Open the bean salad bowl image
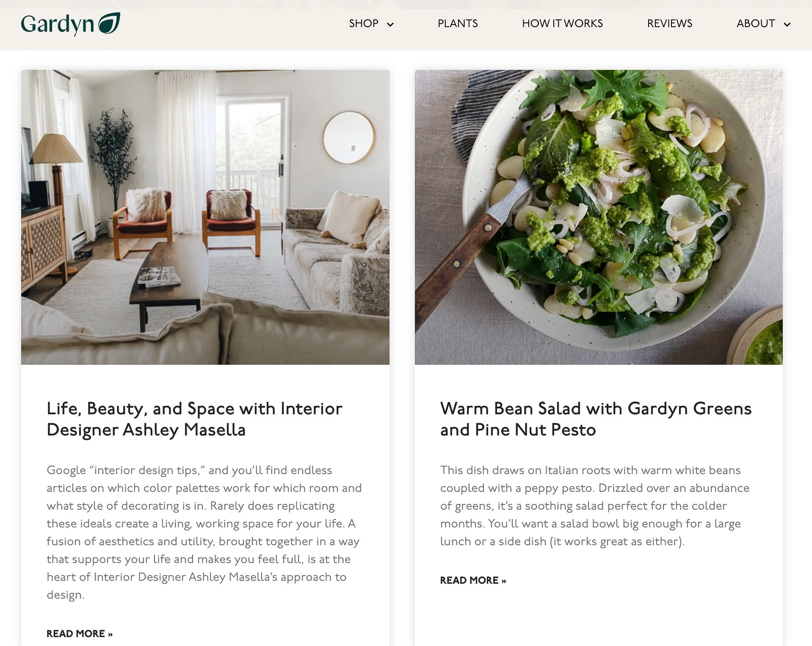 tap(599, 217)
